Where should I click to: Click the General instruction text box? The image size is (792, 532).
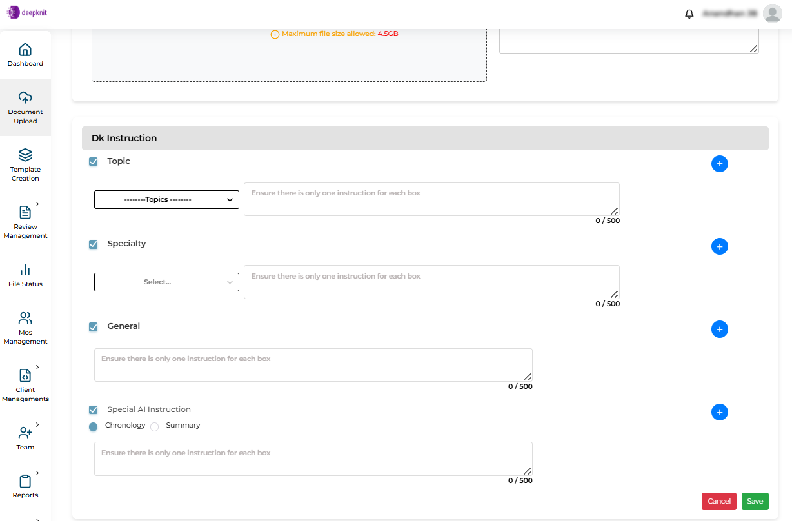click(x=313, y=364)
